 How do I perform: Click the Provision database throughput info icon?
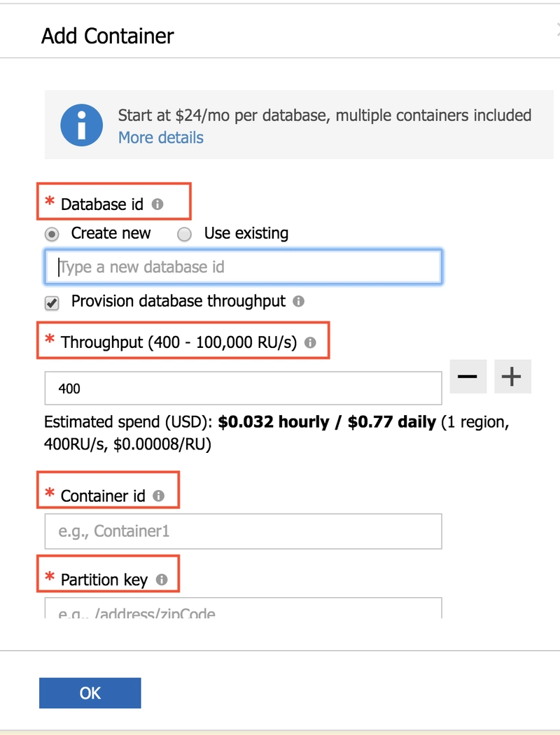pyautogui.click(x=298, y=301)
